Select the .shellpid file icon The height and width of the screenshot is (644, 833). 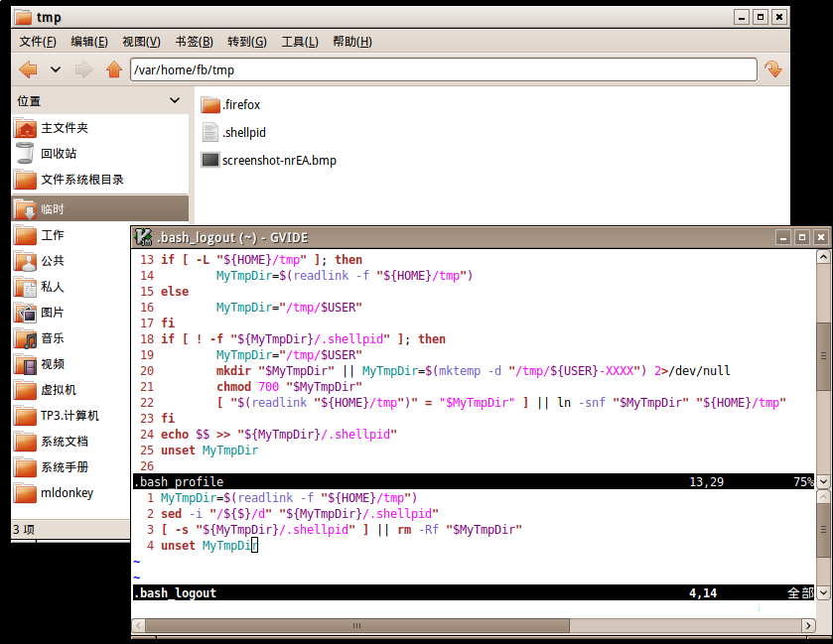click(x=210, y=132)
